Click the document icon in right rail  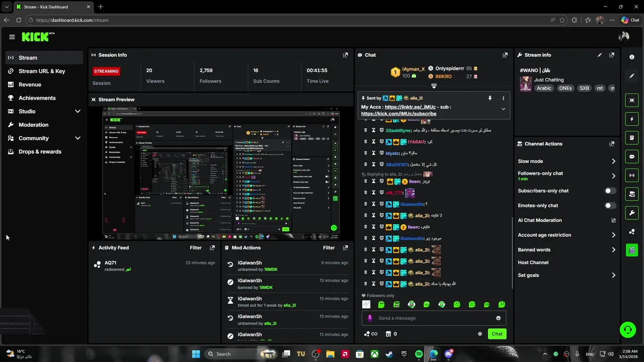click(x=632, y=138)
